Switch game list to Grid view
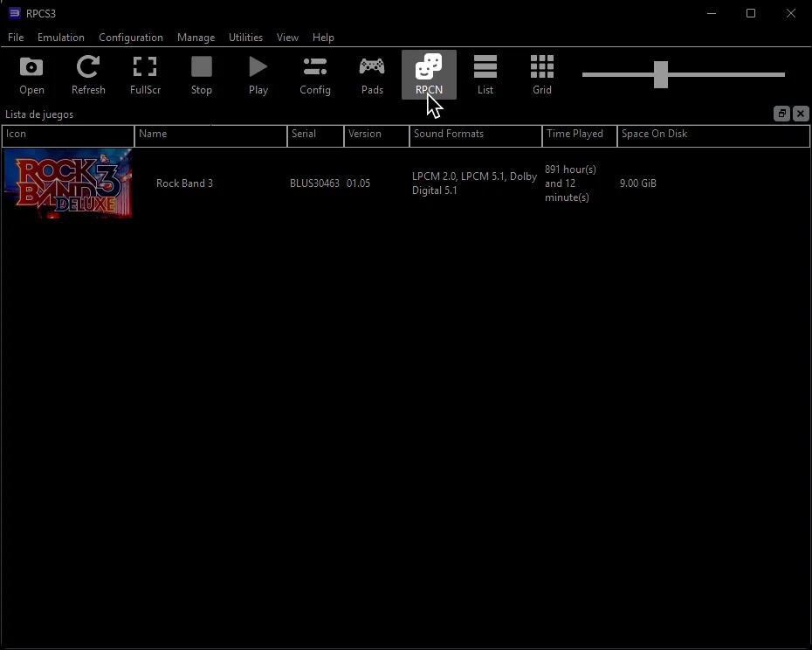Viewport: 812px width, 650px height. click(x=542, y=74)
